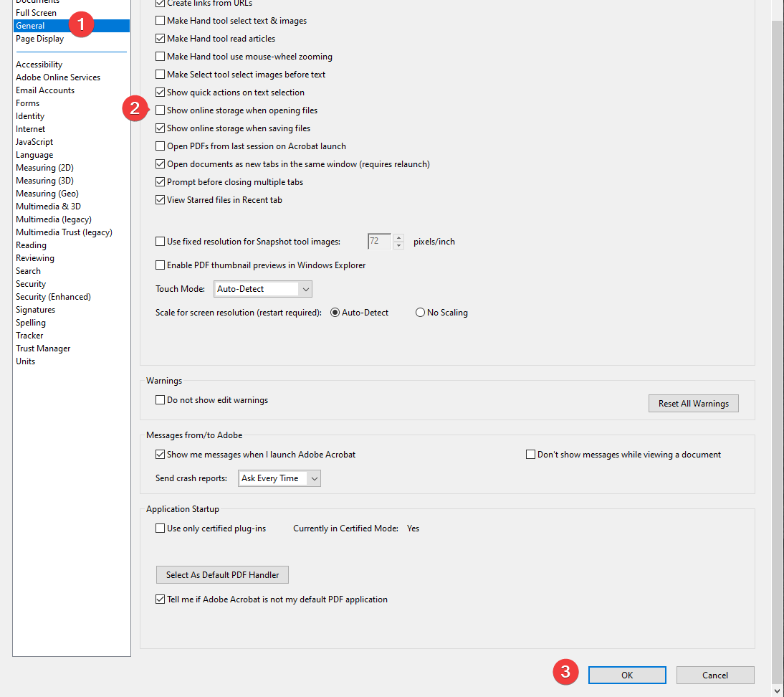Viewport: 784px width, 697px height.
Task: Enable Show online storage when opening files
Action: pos(161,110)
